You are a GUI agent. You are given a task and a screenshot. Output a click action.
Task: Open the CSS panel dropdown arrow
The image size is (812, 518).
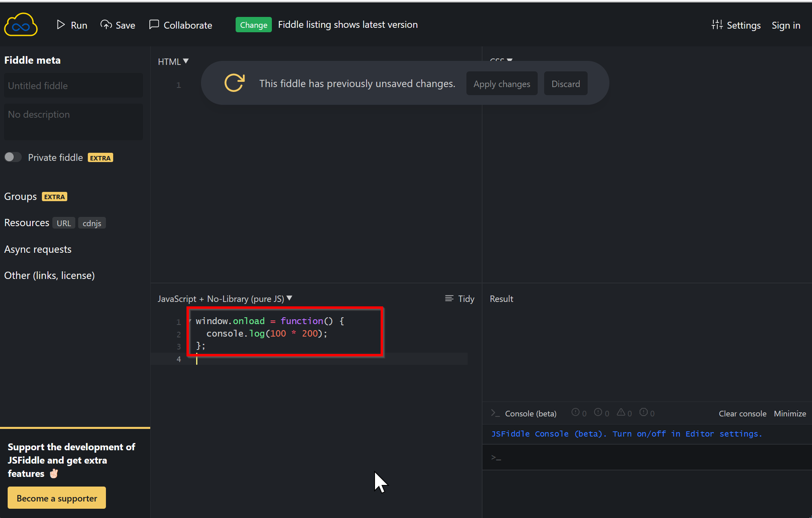click(x=510, y=60)
